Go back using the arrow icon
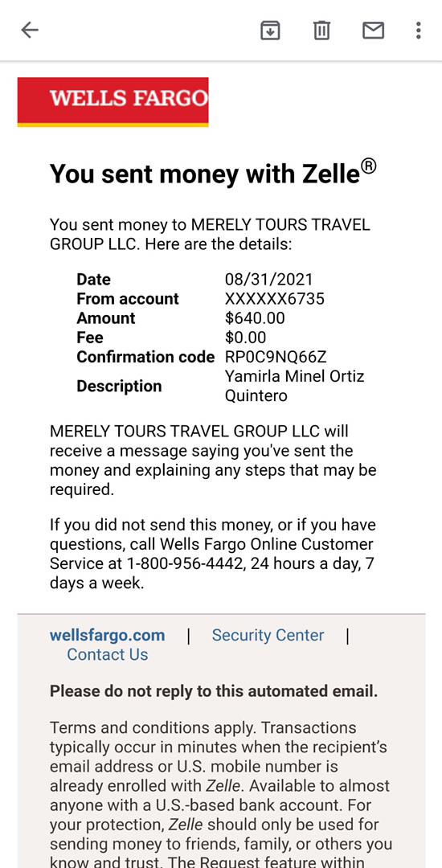The height and width of the screenshot is (868, 442). coord(29,30)
